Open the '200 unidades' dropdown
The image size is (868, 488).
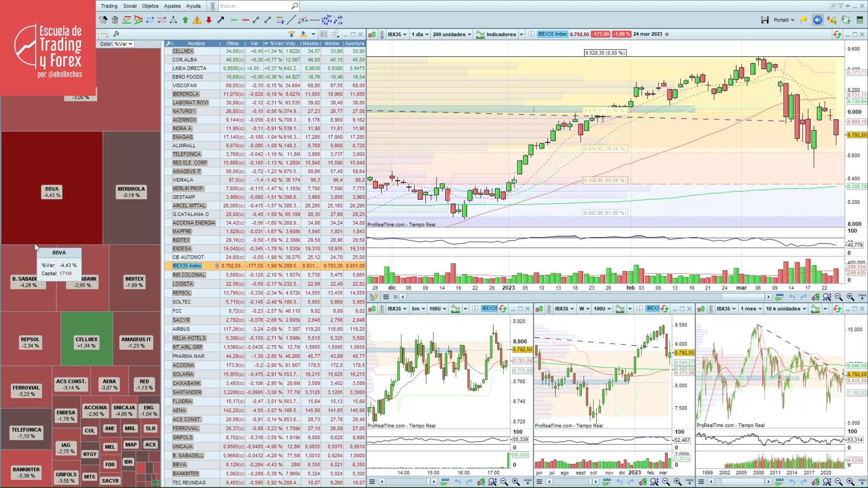coord(452,34)
